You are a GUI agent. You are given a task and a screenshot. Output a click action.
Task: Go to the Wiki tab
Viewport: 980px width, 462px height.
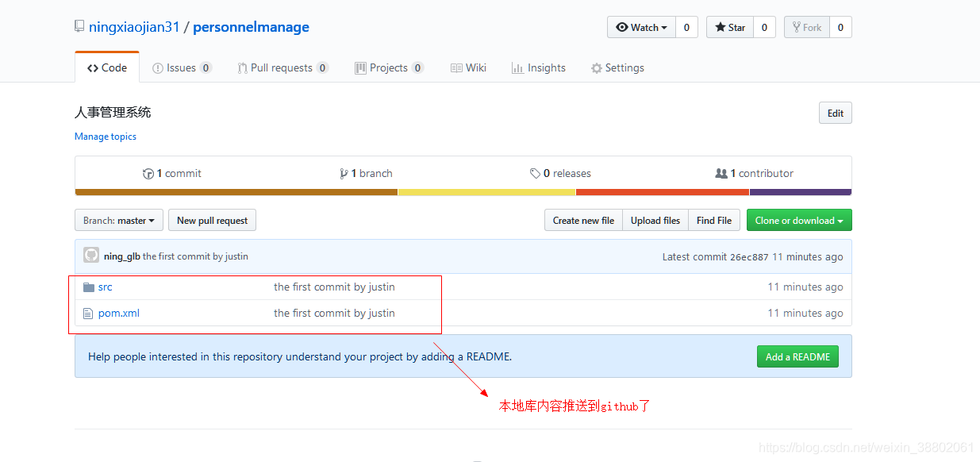pos(468,67)
